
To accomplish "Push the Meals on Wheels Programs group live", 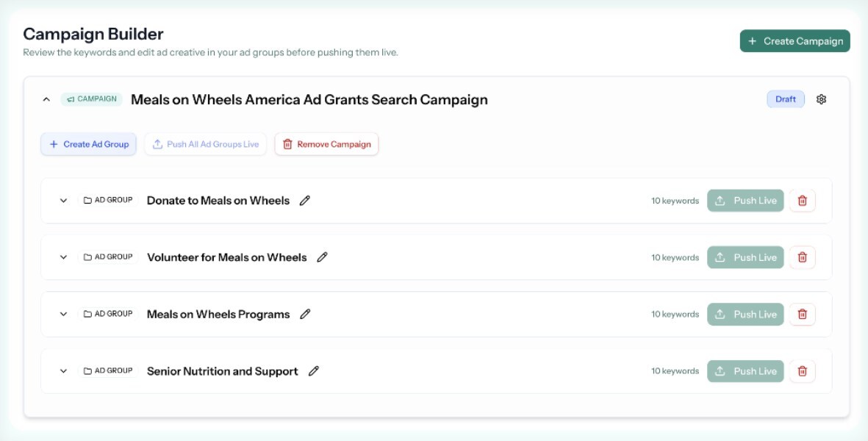I will (x=745, y=314).
